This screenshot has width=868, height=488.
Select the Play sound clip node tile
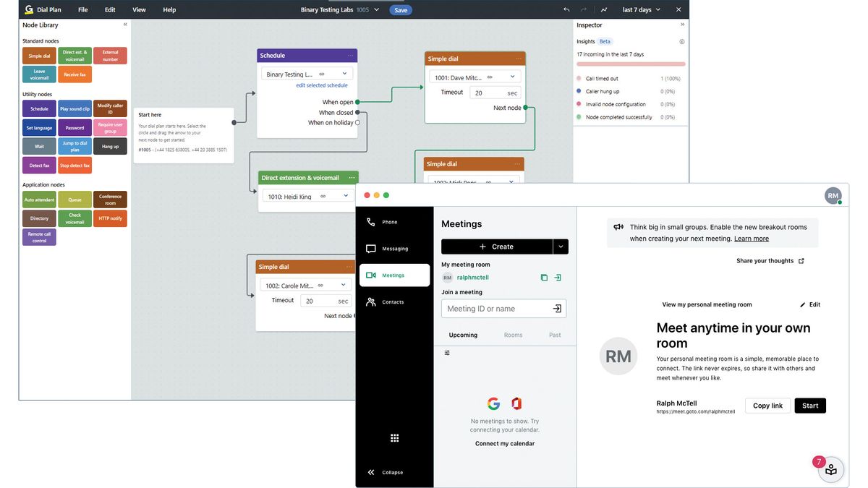pyautogui.click(x=75, y=109)
